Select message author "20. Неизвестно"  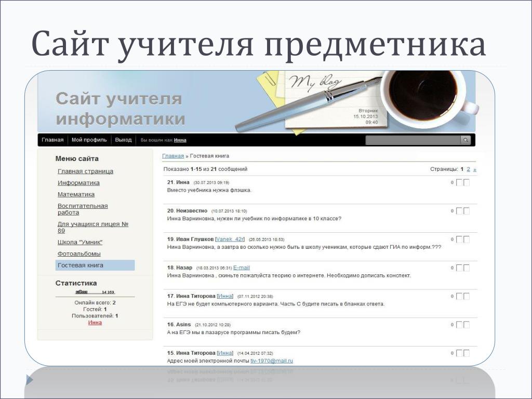(187, 211)
